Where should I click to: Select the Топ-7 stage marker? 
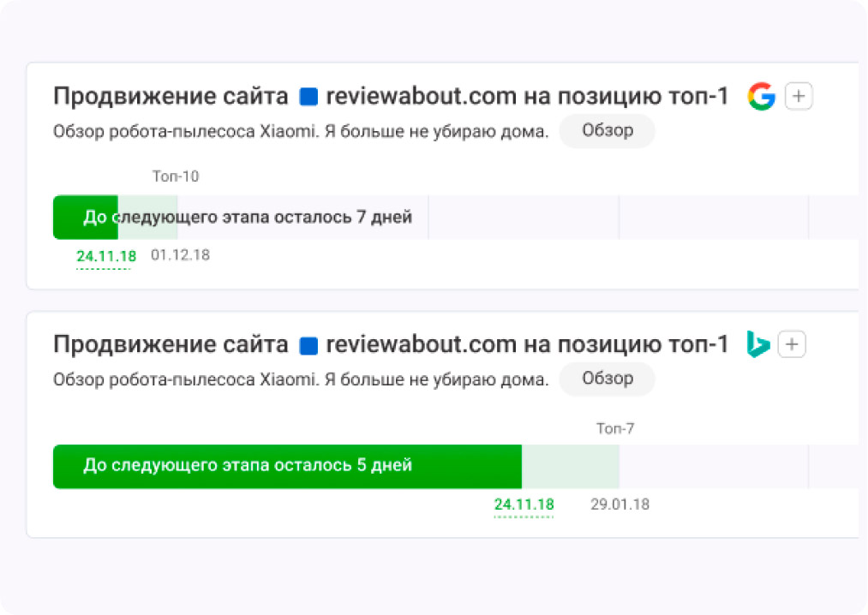615,428
